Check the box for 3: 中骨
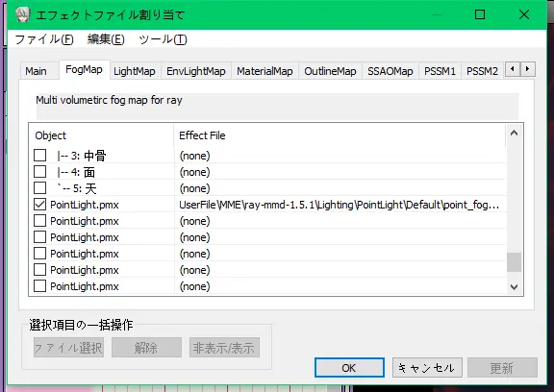The width and height of the screenshot is (554, 392). [40, 156]
